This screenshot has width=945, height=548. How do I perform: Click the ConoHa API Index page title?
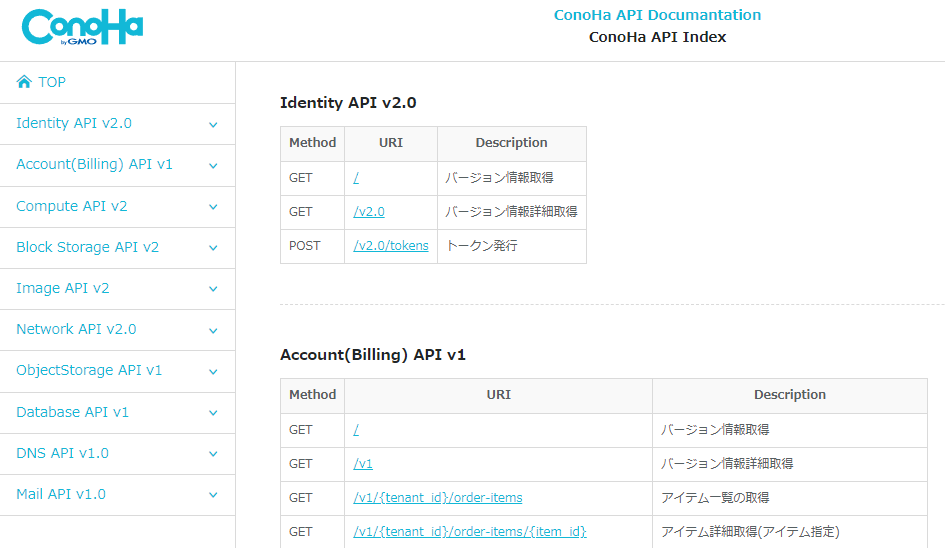pyautogui.click(x=657, y=37)
